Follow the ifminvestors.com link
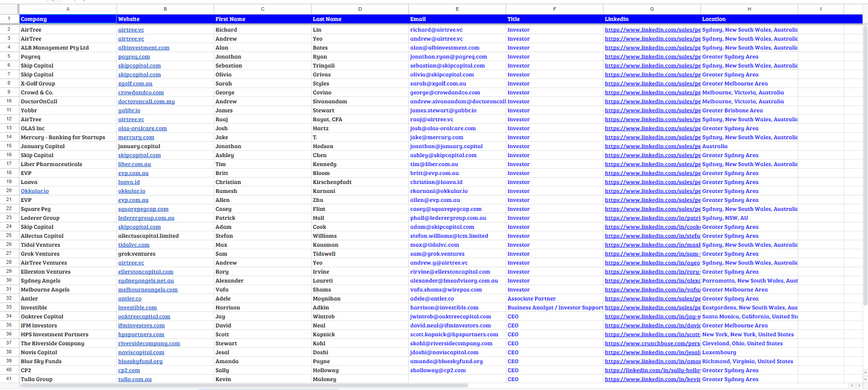 [x=141, y=326]
